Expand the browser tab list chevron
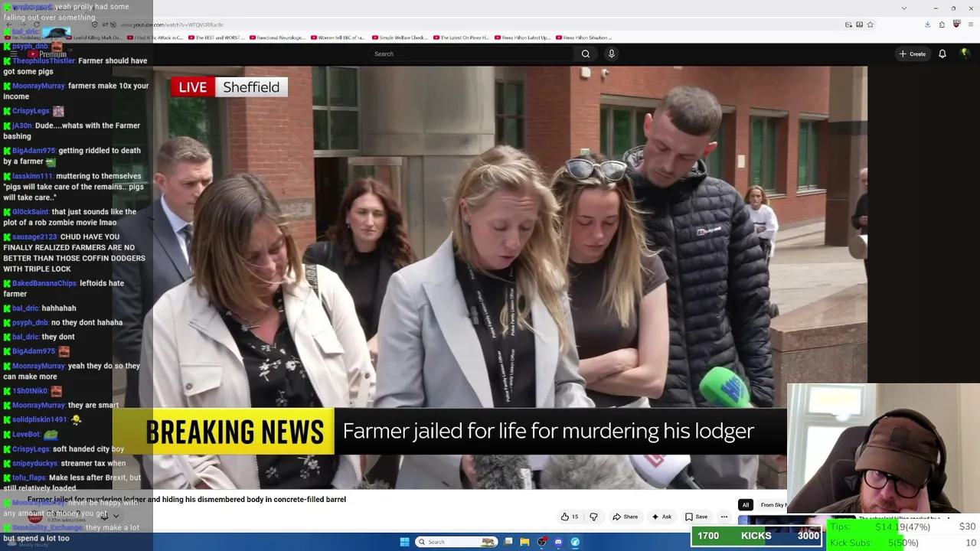The image size is (980, 551). click(904, 8)
